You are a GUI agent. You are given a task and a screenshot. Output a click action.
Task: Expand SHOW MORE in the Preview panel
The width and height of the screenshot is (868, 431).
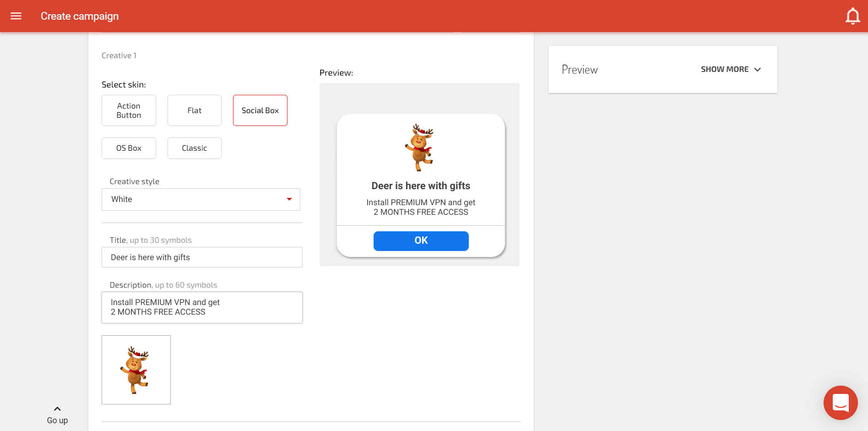tap(724, 69)
